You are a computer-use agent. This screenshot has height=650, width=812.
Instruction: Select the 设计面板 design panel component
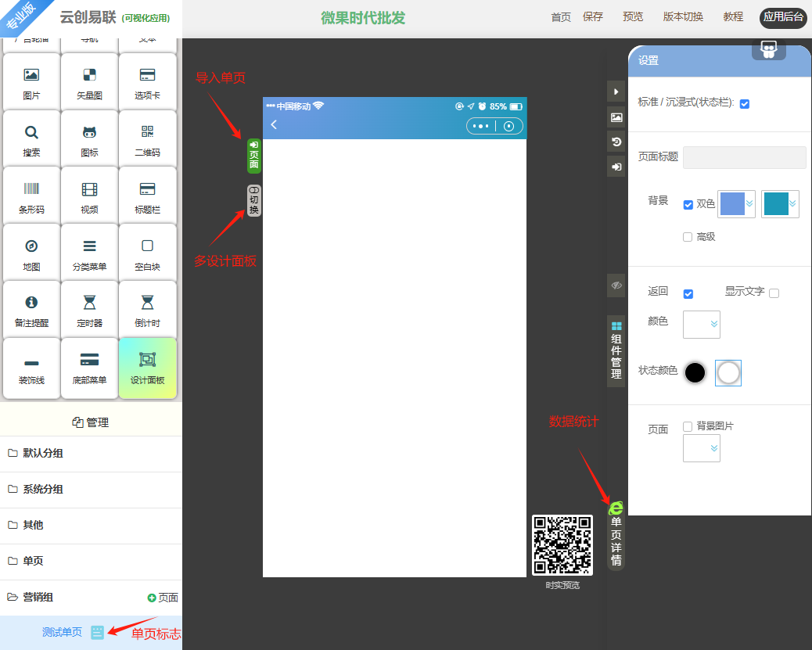[x=147, y=367]
